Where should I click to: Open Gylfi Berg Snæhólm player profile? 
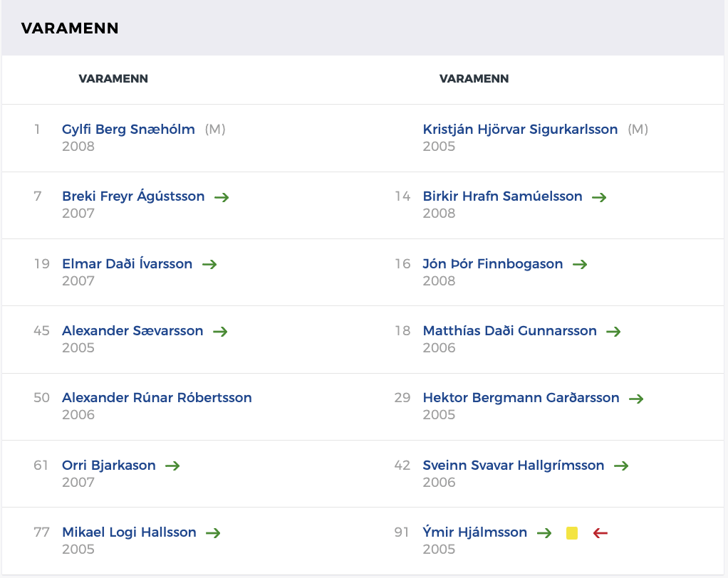(128, 130)
